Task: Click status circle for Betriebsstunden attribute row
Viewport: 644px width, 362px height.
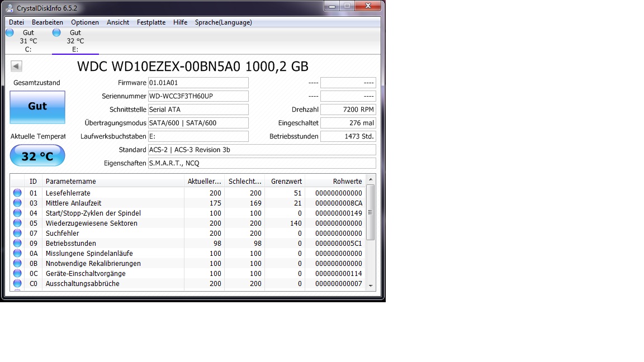Action: pyautogui.click(x=17, y=243)
